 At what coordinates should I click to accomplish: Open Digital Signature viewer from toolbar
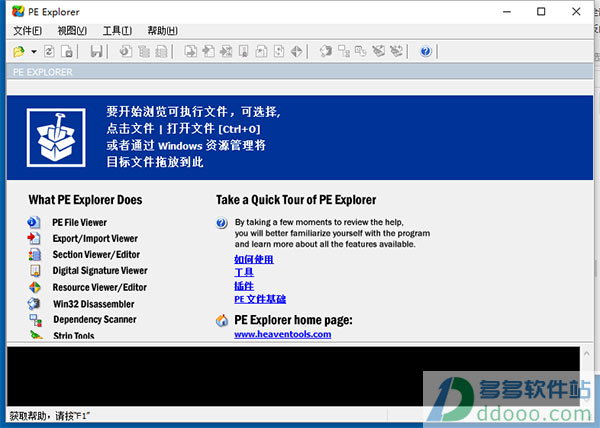click(x=244, y=51)
